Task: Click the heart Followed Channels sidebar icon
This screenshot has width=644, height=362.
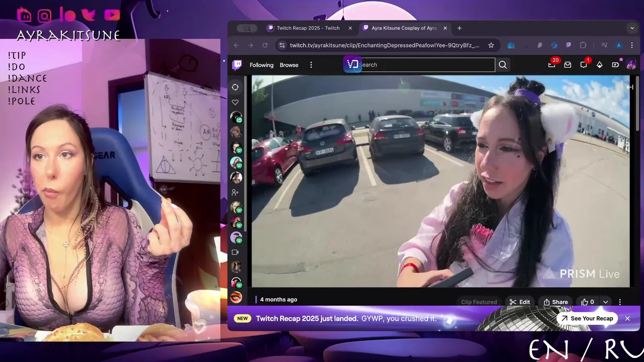Action: [x=235, y=102]
